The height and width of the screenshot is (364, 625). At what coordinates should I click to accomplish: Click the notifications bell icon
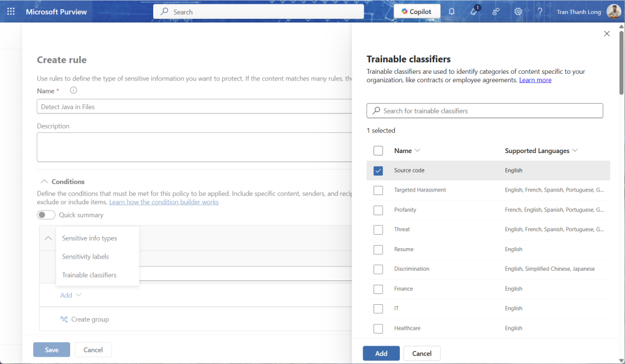coord(452,12)
